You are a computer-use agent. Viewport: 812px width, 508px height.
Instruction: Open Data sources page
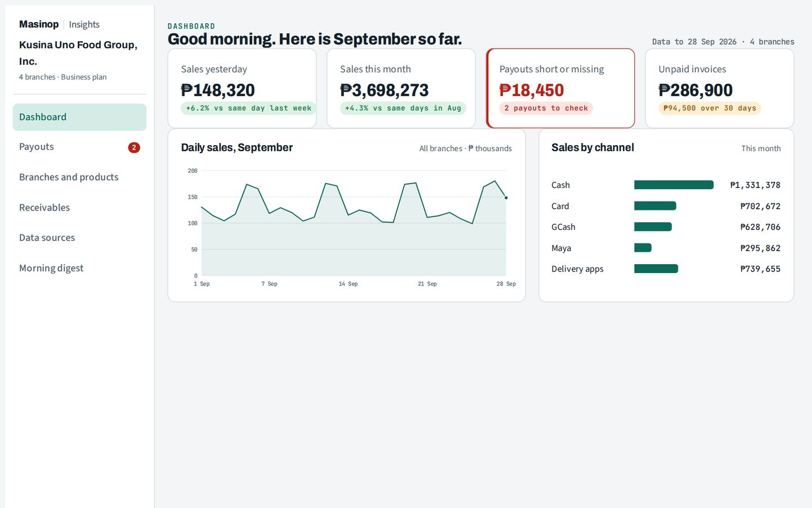[80, 238]
